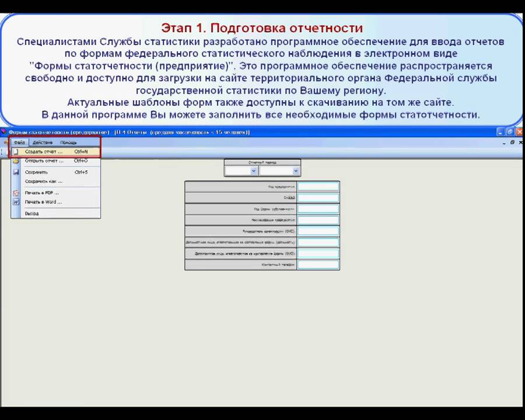Click the Код предприятия input field
Image resolution: width=525 pixels, height=420 pixels.
318,187
